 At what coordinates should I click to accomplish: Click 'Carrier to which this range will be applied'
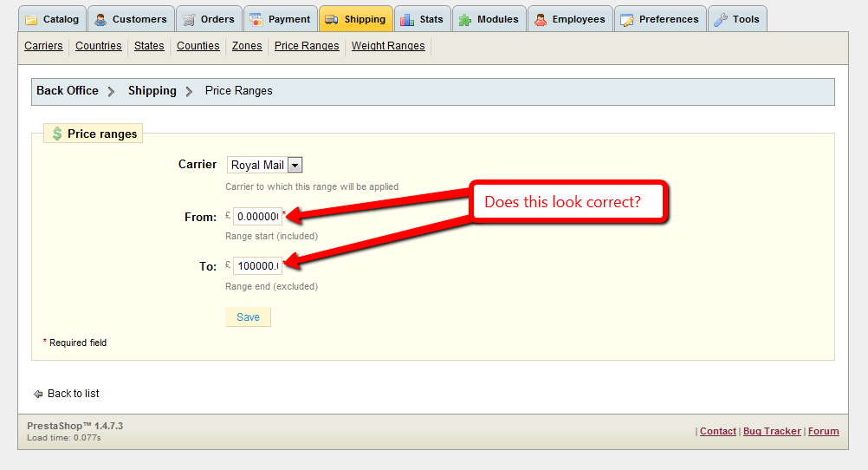point(312,186)
